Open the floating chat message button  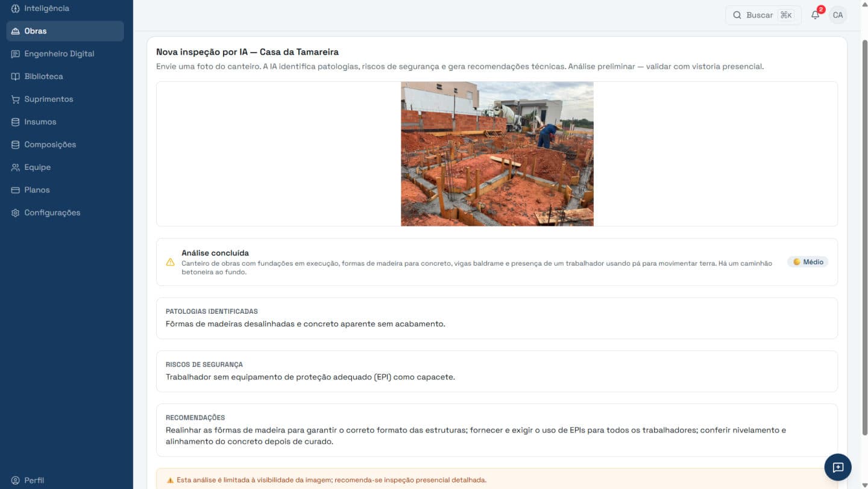[838, 467]
